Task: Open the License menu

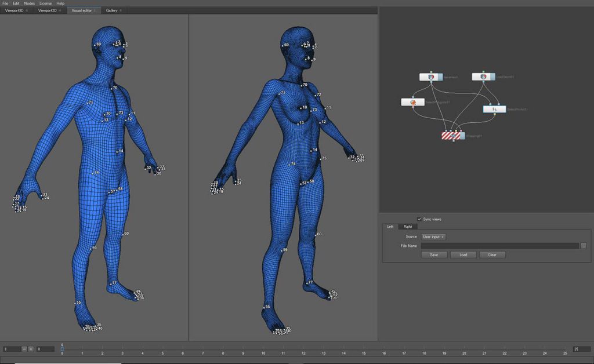Action: tap(45, 3)
